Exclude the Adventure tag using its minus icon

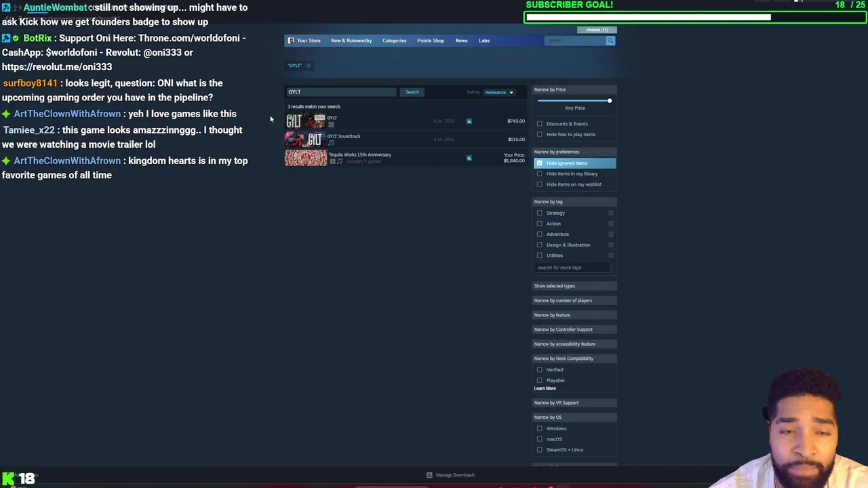point(611,235)
